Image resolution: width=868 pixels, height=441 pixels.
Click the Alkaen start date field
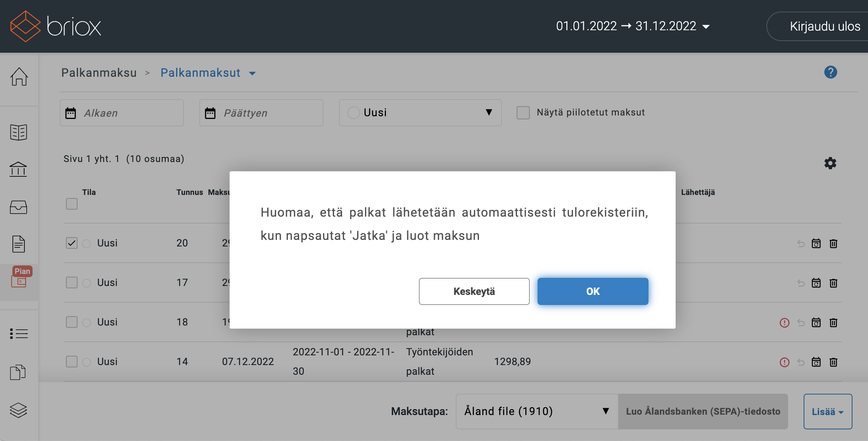121,113
